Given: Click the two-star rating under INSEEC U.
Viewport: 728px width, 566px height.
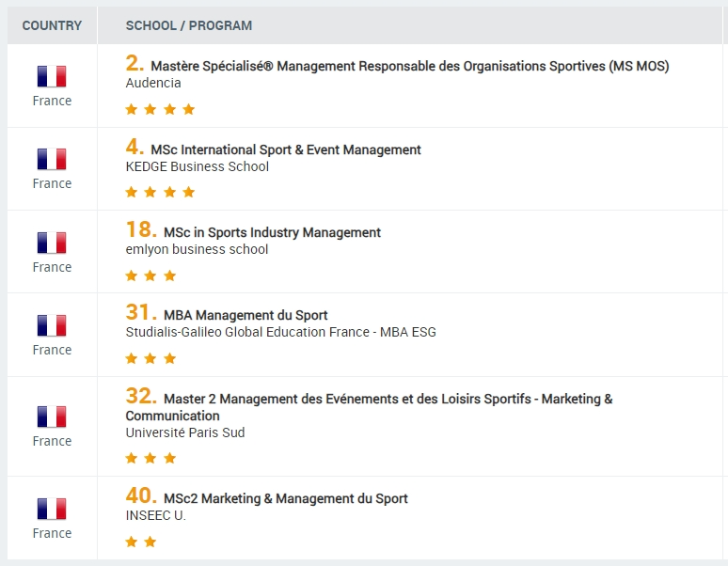Looking at the screenshot, I should (x=140, y=542).
